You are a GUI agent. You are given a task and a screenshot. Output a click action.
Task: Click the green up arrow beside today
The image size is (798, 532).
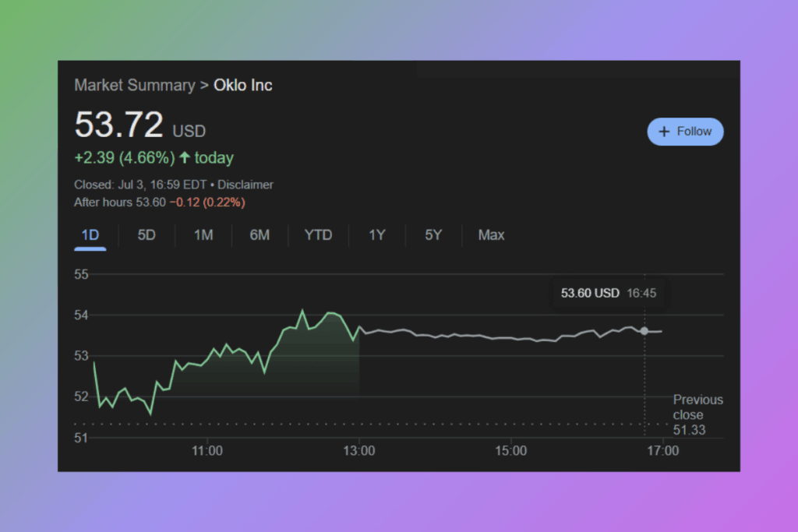click(185, 158)
